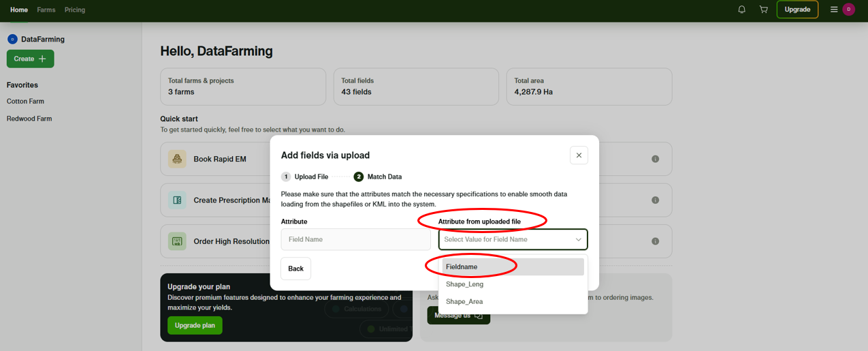Click the Field Name attribute input
The height and width of the screenshot is (351, 868).
tap(355, 239)
